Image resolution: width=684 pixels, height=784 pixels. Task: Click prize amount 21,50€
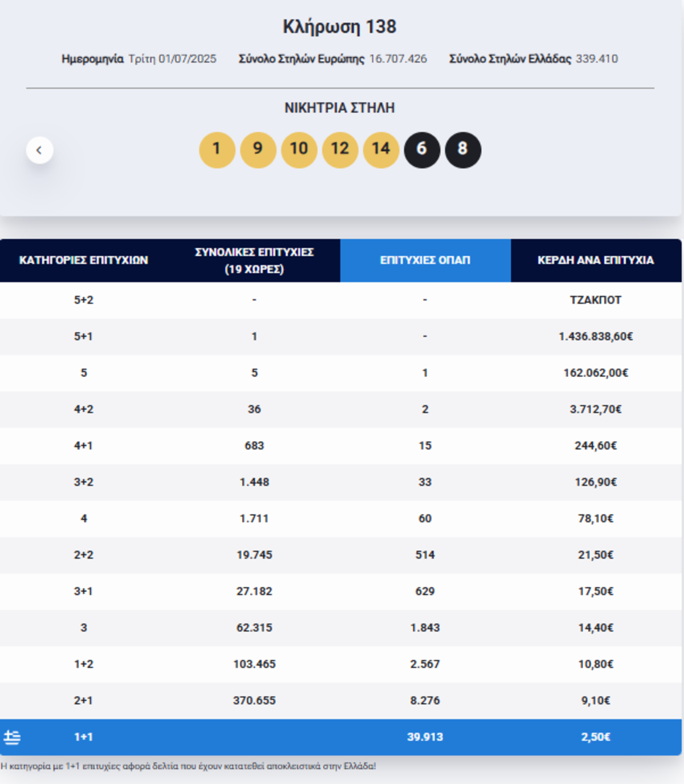pos(596,556)
